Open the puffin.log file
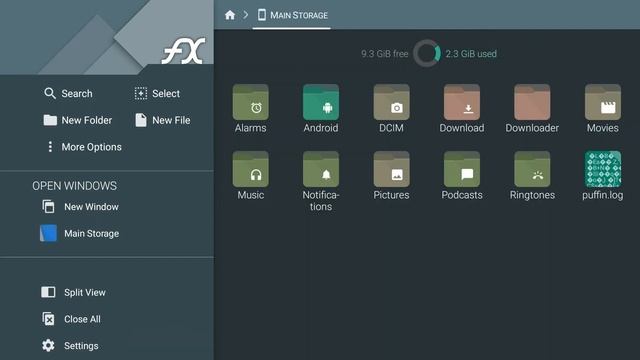640x360 pixels. point(602,176)
